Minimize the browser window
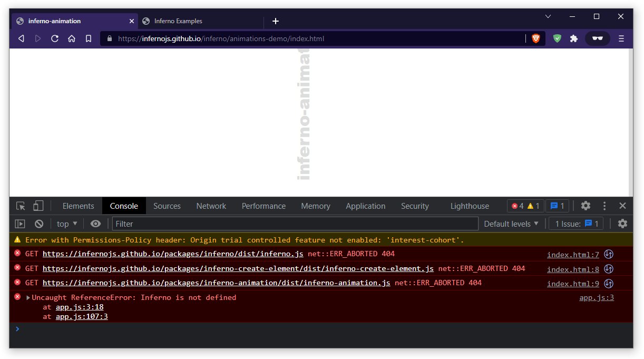 572,16
